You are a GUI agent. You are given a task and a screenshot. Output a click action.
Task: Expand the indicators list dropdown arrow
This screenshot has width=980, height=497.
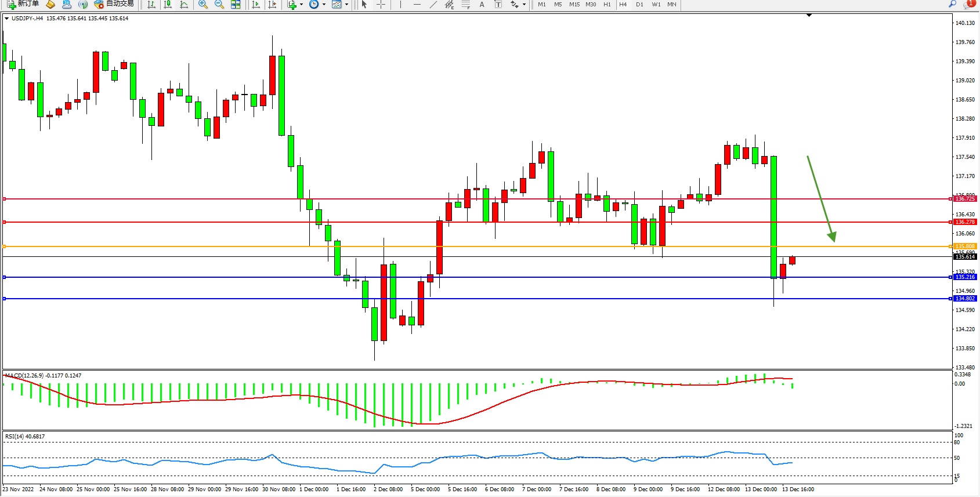click(301, 5)
